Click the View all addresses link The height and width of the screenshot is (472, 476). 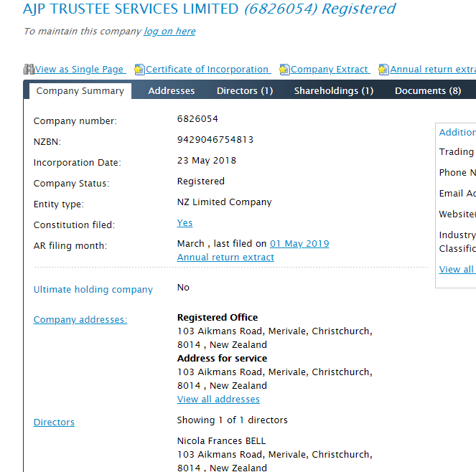coord(218,400)
